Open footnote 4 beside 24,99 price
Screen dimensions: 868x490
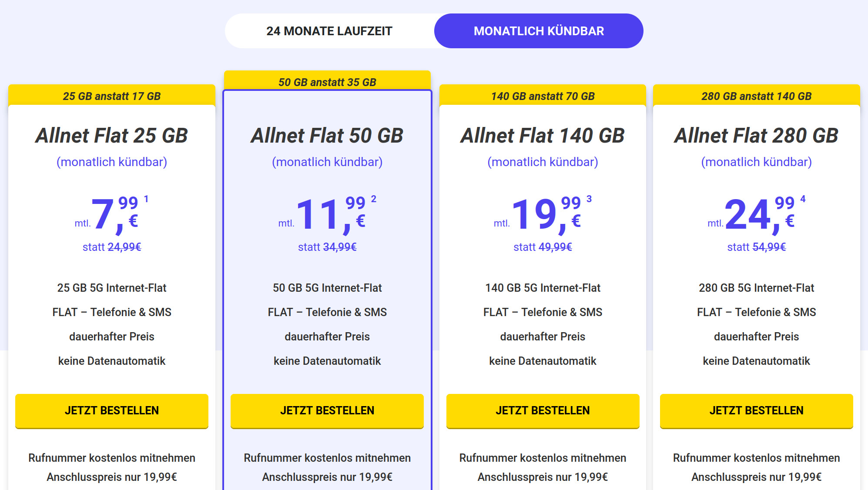click(x=803, y=199)
